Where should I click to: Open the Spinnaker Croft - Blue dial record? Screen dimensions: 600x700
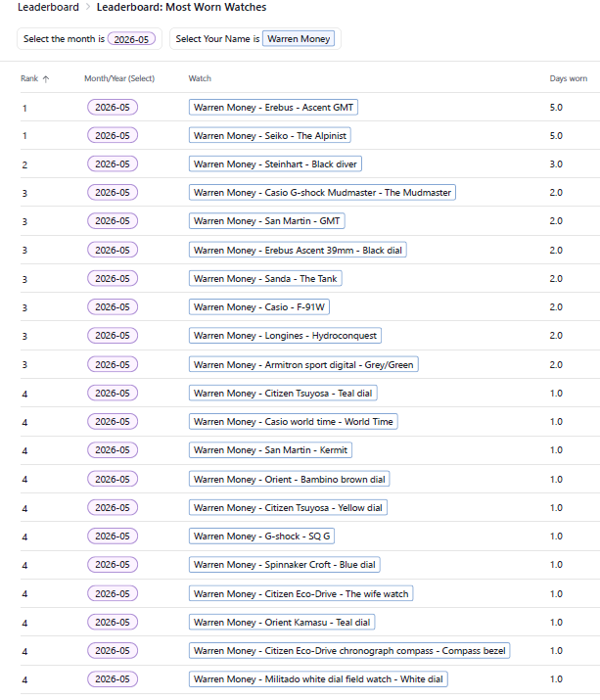click(x=285, y=565)
